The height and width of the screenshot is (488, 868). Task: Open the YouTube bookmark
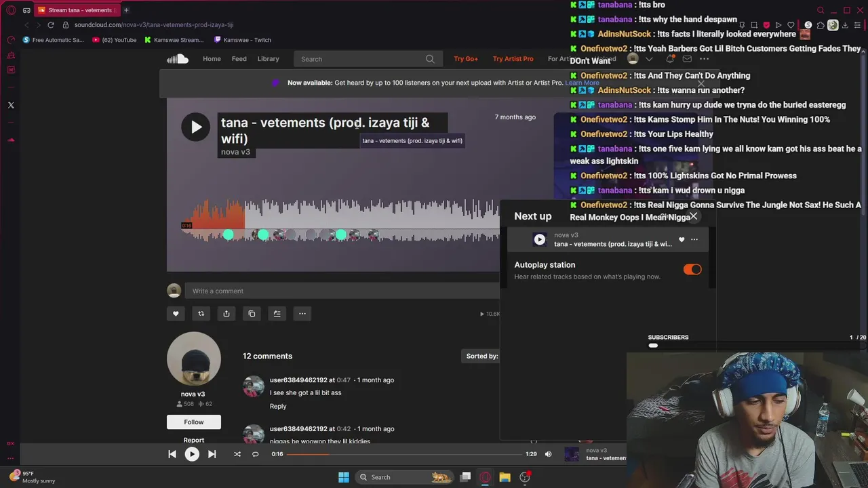click(114, 40)
